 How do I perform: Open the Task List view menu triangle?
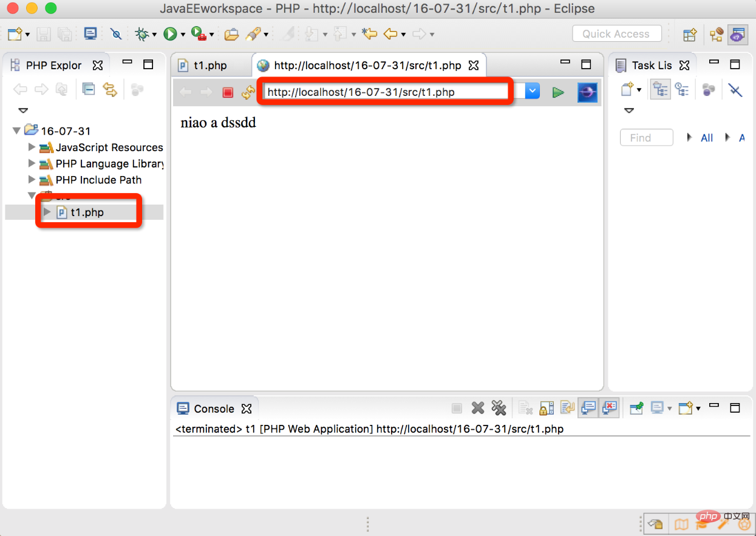629,110
